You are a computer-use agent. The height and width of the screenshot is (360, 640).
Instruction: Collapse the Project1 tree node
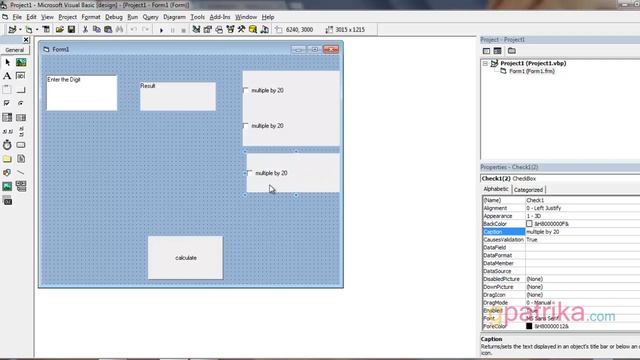pos(485,63)
